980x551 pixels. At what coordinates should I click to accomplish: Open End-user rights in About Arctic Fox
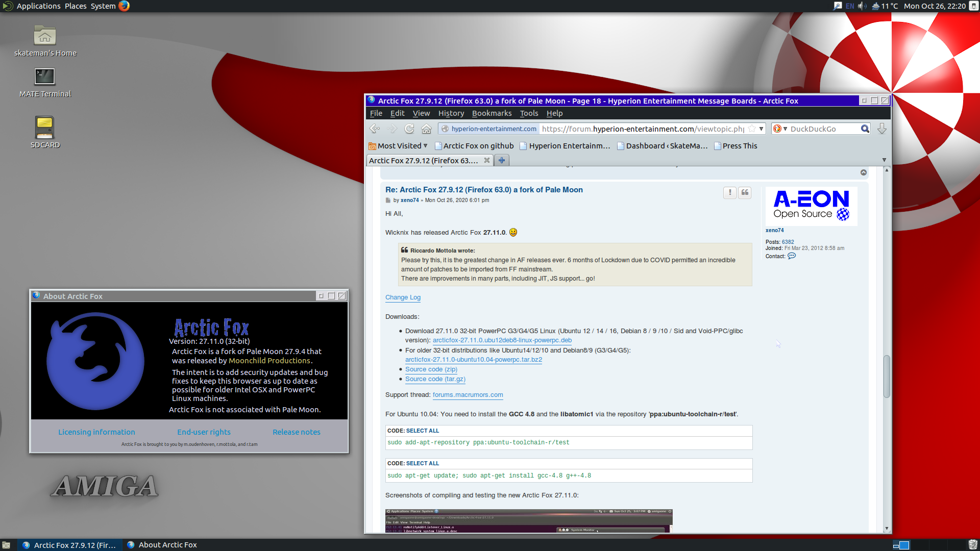tap(204, 432)
